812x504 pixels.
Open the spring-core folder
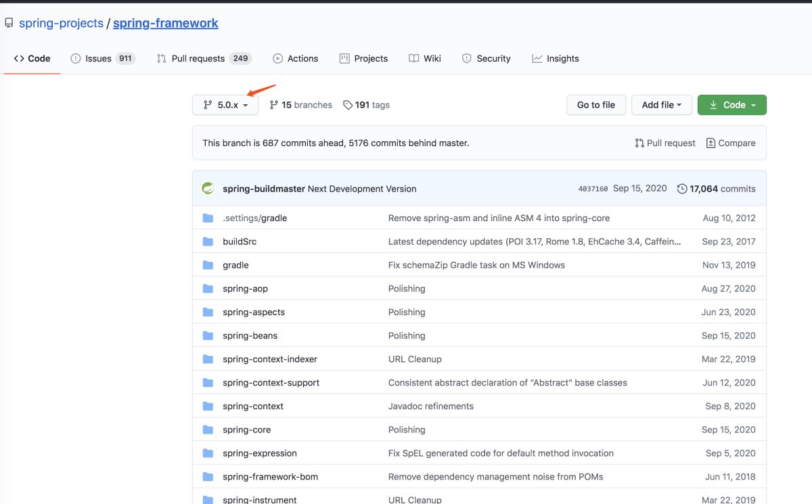[247, 430]
